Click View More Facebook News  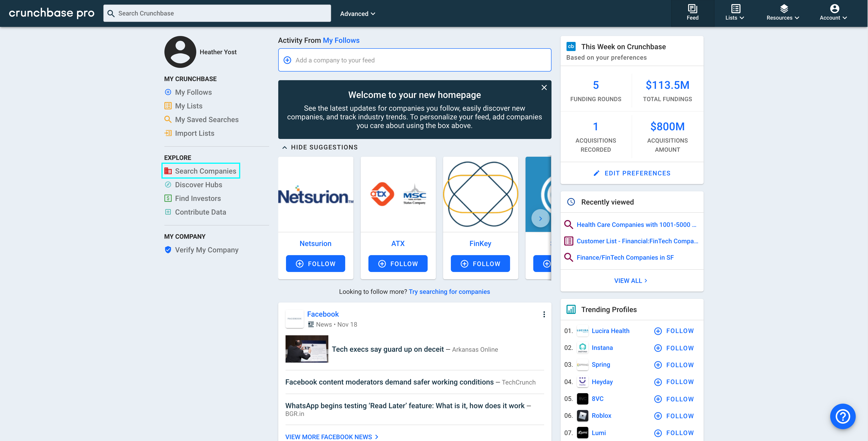tap(332, 437)
